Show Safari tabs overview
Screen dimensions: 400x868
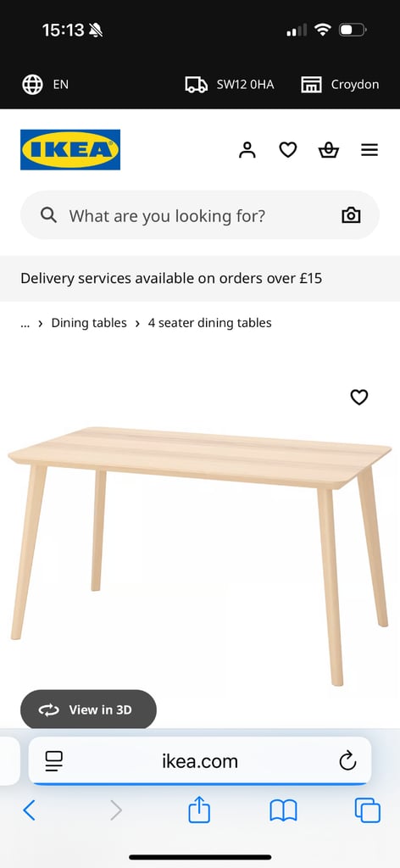pyautogui.click(x=367, y=811)
